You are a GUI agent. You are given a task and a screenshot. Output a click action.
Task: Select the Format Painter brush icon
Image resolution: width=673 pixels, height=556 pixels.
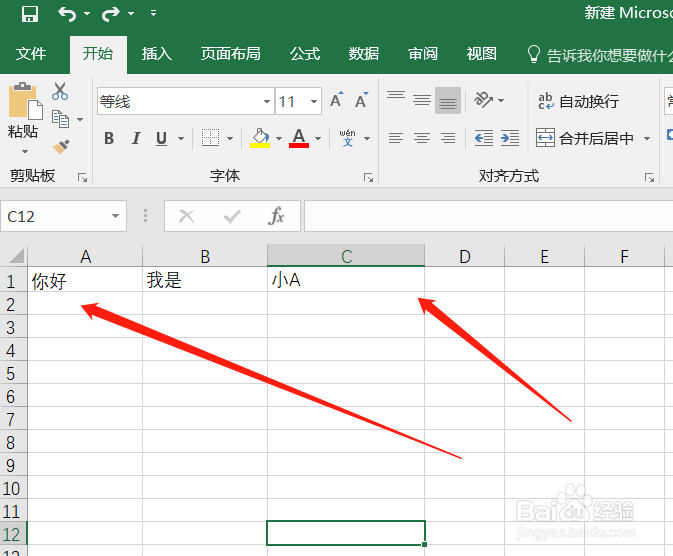(61, 146)
